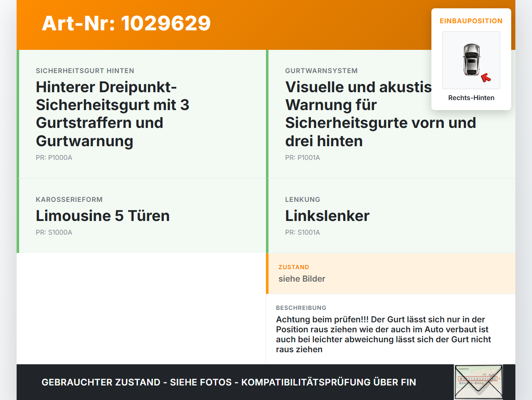Image resolution: width=532 pixels, height=400 pixels.
Task: Select the SICHERHEITSGURT HINTEN label
Action: tap(85, 71)
